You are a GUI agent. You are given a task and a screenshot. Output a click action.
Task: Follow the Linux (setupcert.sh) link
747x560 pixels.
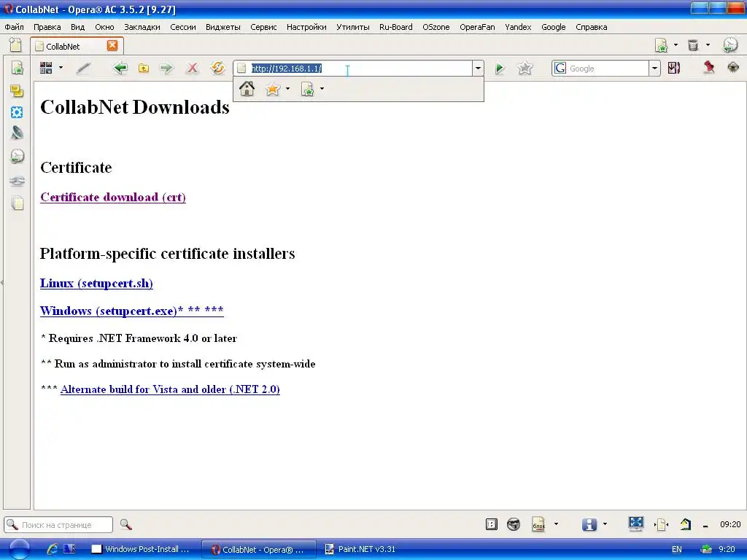point(96,284)
